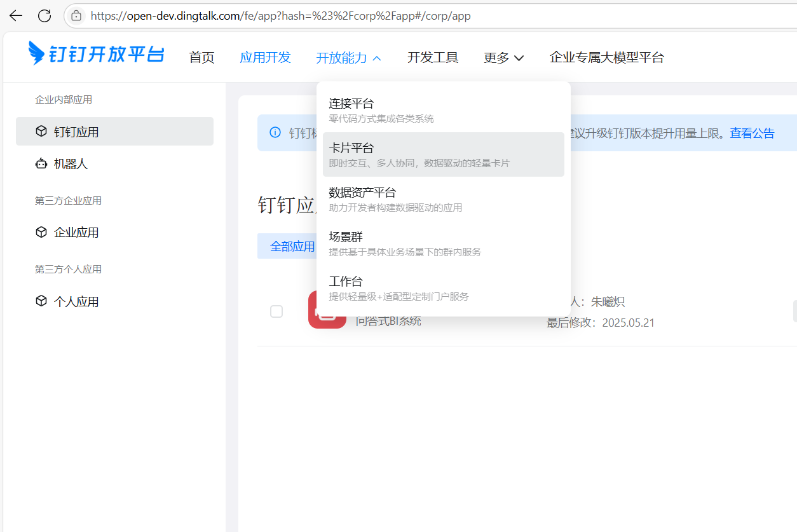Open the 工作台 menu item

coord(443,288)
